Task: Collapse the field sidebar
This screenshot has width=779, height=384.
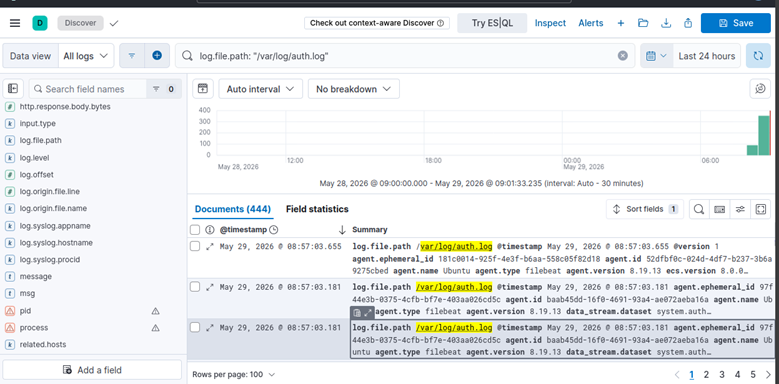Action: [13, 89]
